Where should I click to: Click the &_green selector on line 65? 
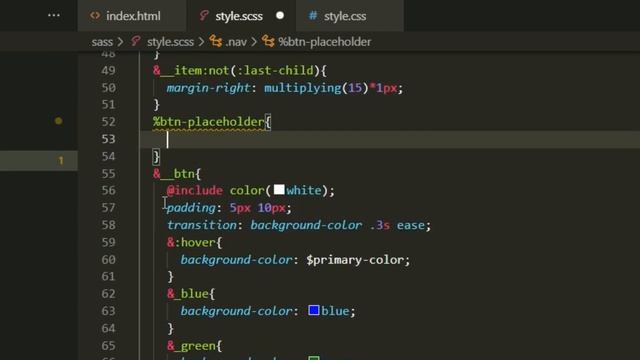(191, 346)
